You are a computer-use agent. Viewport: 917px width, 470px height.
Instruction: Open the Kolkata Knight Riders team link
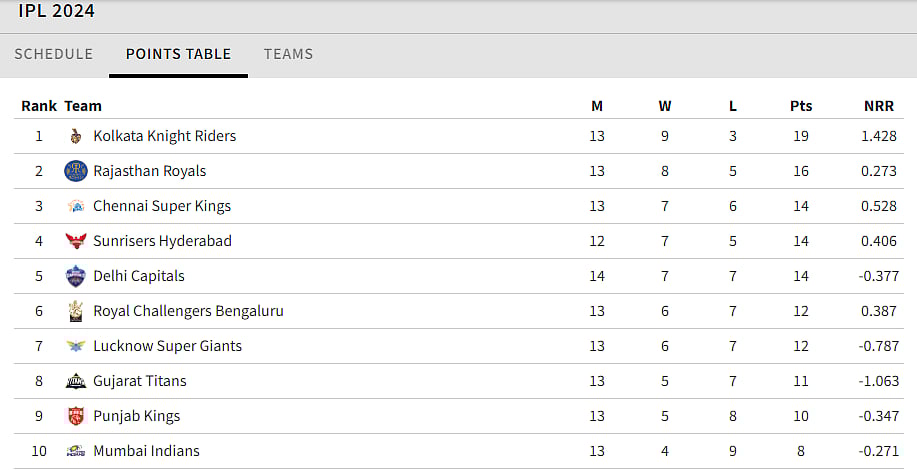coord(165,136)
